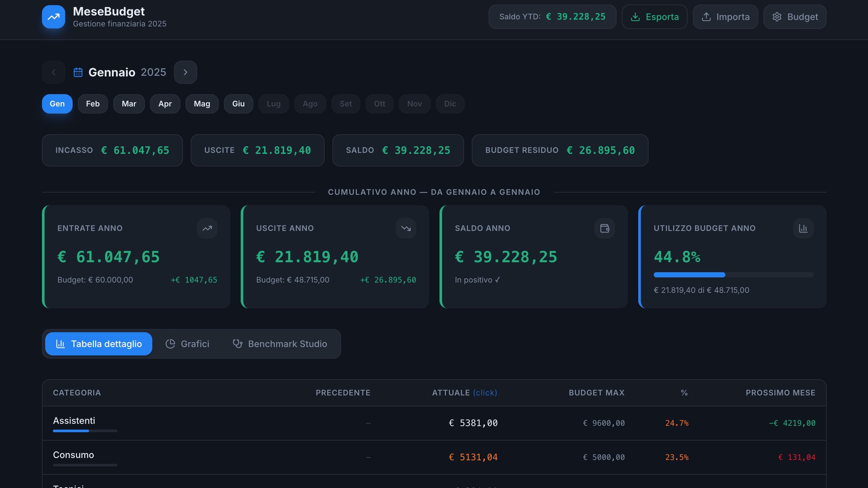Click the 23.5% value in Consumo row
Image resolution: width=868 pixels, height=488 pixels.
coord(677,457)
